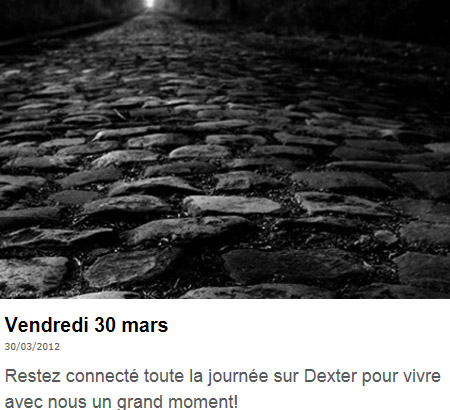Click the number "30" in the headline

[105, 325]
